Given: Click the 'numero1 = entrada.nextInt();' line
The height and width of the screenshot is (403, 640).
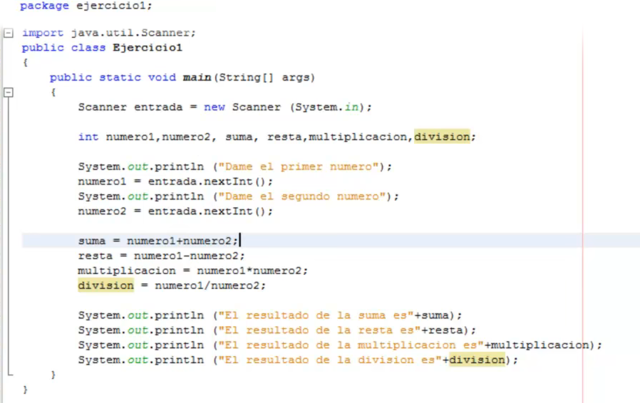Looking at the screenshot, I should click(175, 182).
